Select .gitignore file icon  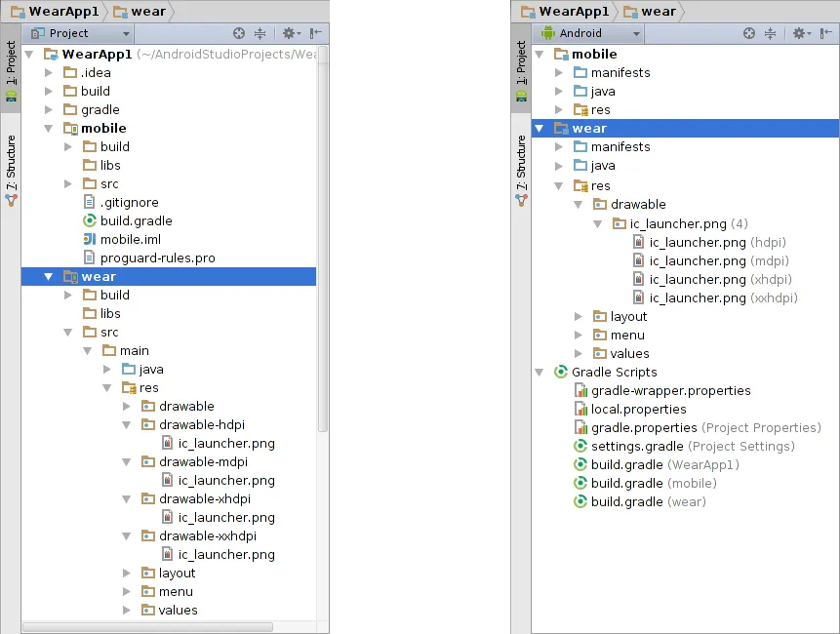[x=89, y=202]
